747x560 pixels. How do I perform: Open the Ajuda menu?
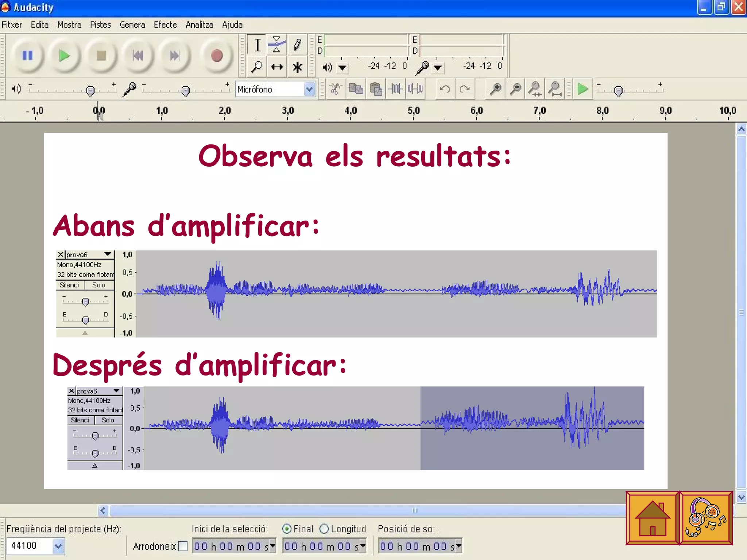[232, 25]
